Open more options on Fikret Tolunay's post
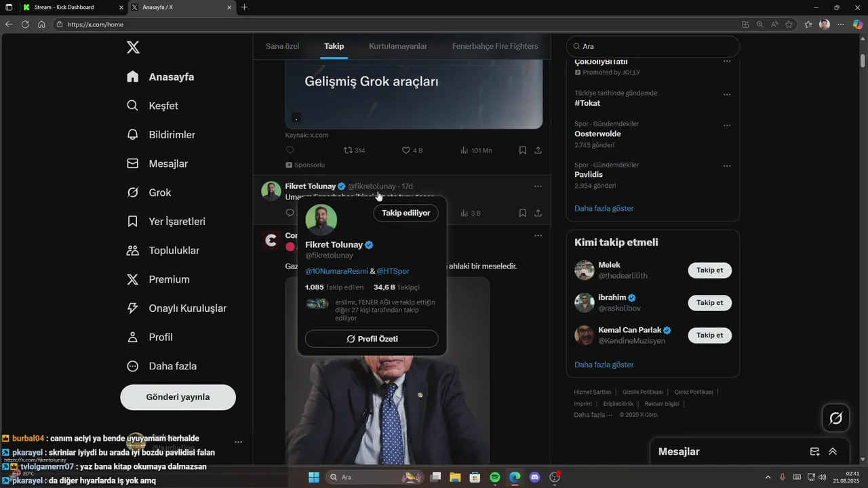868x488 pixels. [x=538, y=186]
